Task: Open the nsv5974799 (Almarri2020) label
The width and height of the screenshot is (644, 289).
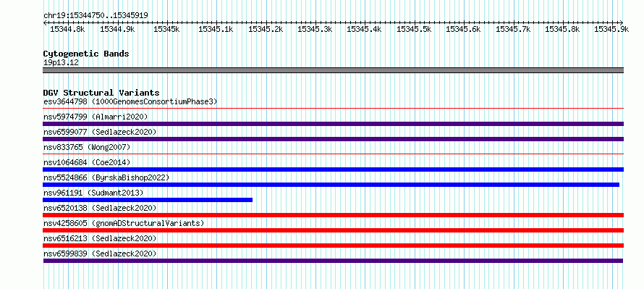Action: (96, 117)
